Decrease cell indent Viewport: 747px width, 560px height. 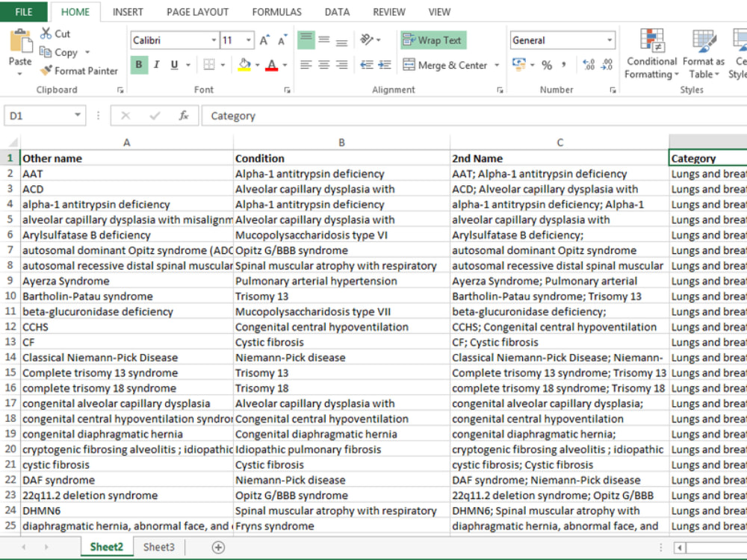point(366,65)
